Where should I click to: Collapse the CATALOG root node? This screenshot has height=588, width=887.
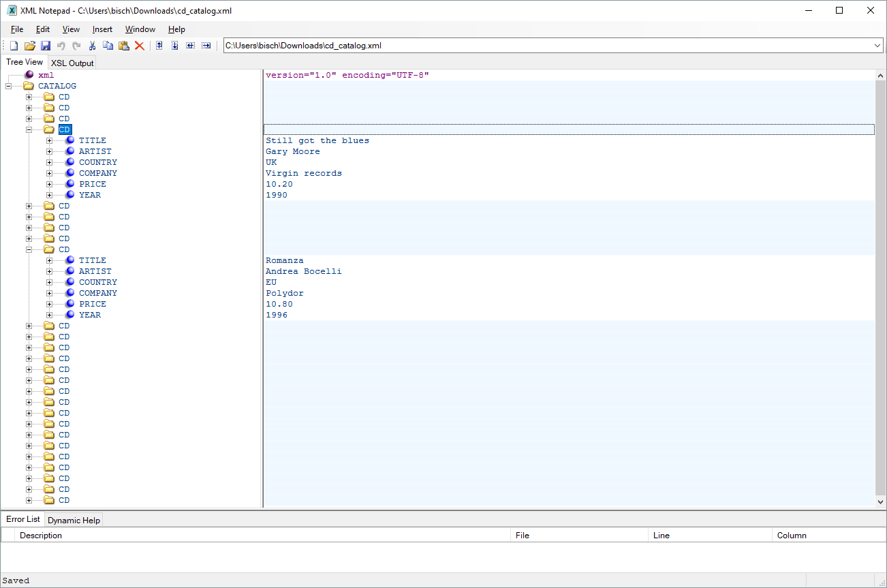click(x=7, y=86)
